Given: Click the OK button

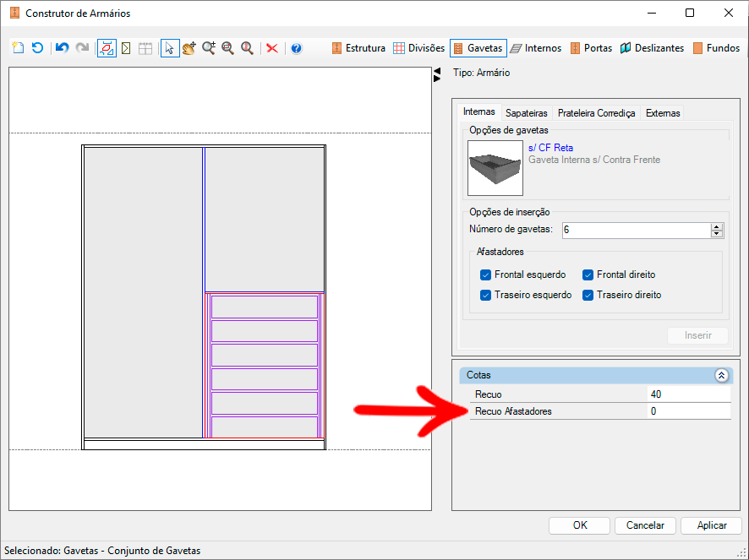Looking at the screenshot, I should (x=579, y=525).
